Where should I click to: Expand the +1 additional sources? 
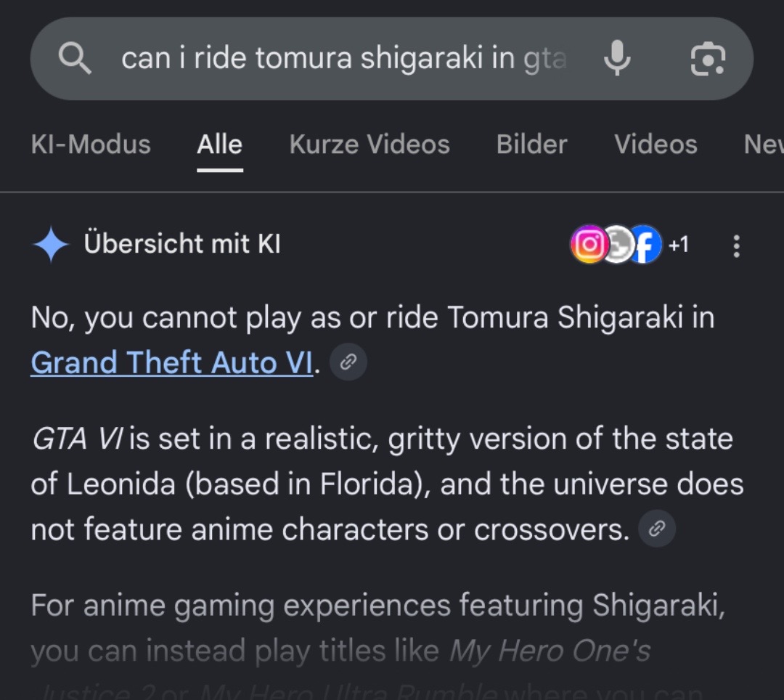click(679, 245)
